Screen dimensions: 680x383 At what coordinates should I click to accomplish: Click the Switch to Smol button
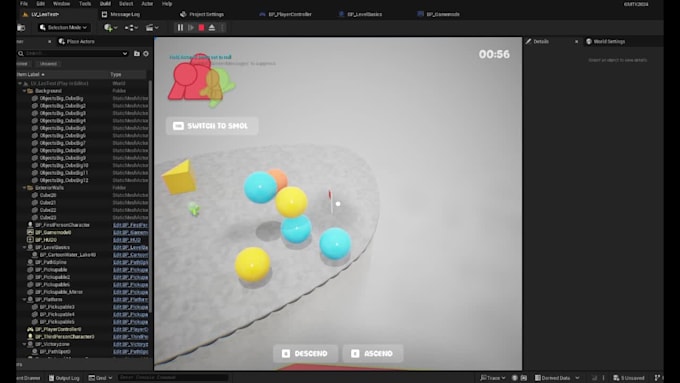[x=212, y=126]
